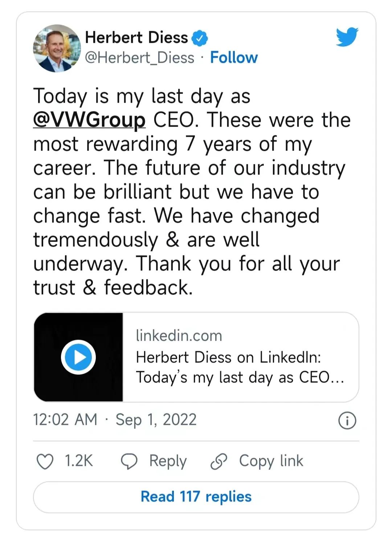Open the 'Herbert Diess on LinkedIn' card title
This screenshot has height=537, width=392.
click(x=228, y=357)
